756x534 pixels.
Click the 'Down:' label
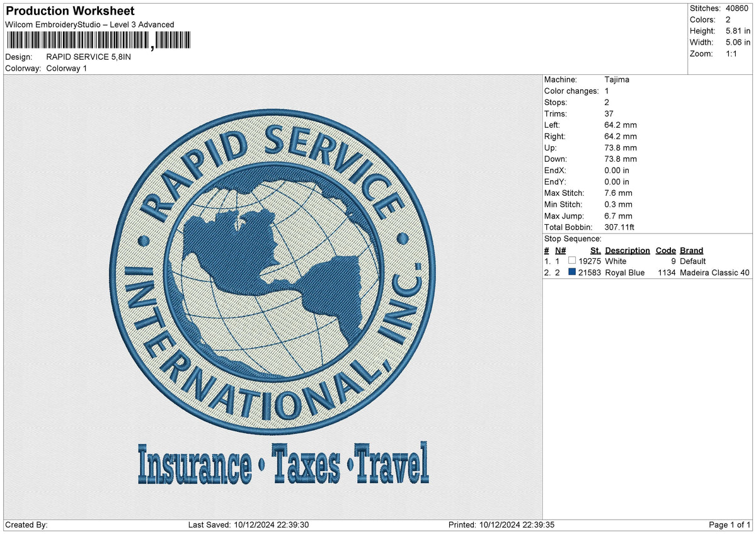click(x=556, y=159)
